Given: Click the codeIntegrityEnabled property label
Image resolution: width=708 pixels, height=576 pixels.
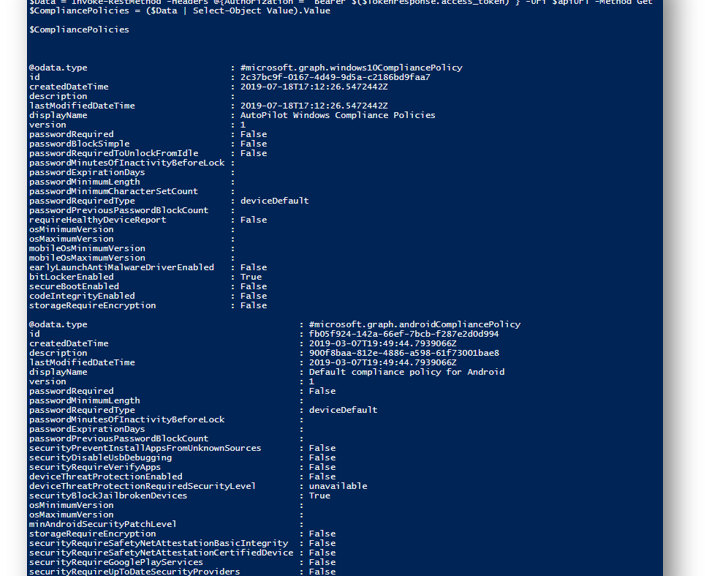Looking at the screenshot, I should point(82,296).
